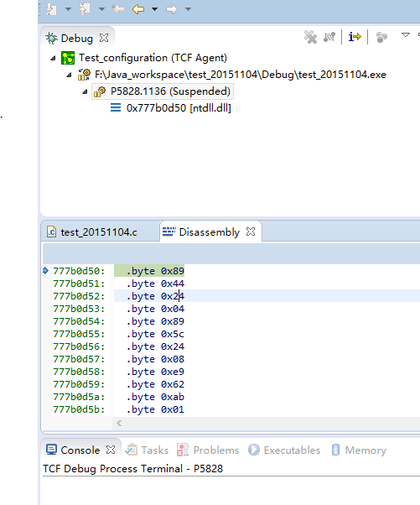The width and height of the screenshot is (420, 505).
Task: Select the Disassembly tab
Action: pyautogui.click(x=210, y=232)
